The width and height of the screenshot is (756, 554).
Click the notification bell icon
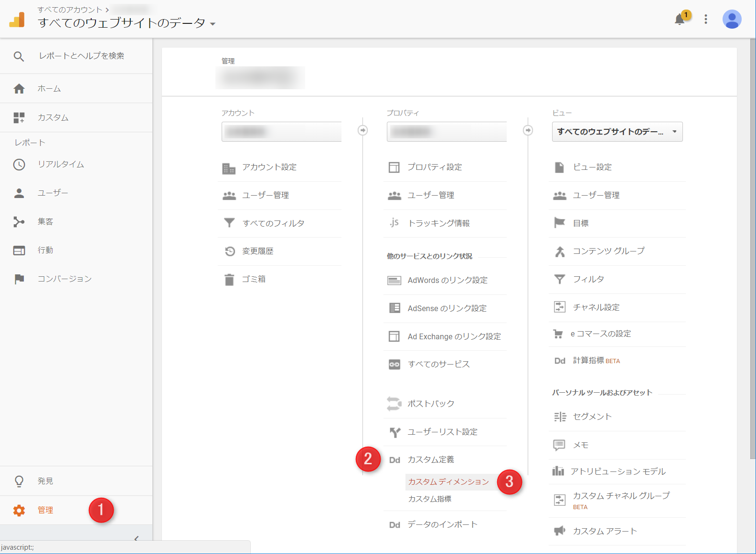680,20
